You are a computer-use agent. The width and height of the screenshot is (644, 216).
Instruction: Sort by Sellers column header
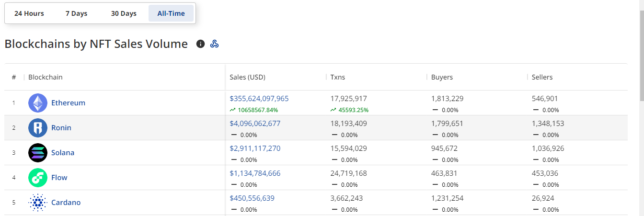coord(542,77)
